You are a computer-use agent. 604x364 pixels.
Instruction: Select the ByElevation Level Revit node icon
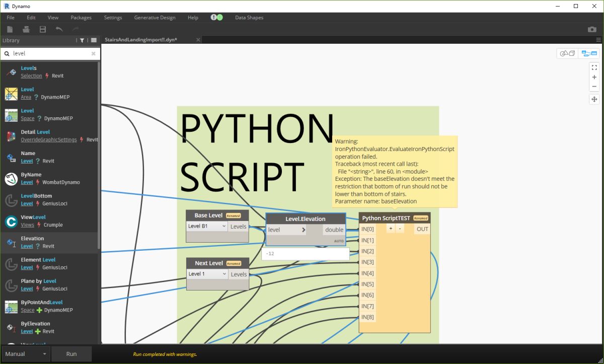(x=11, y=328)
